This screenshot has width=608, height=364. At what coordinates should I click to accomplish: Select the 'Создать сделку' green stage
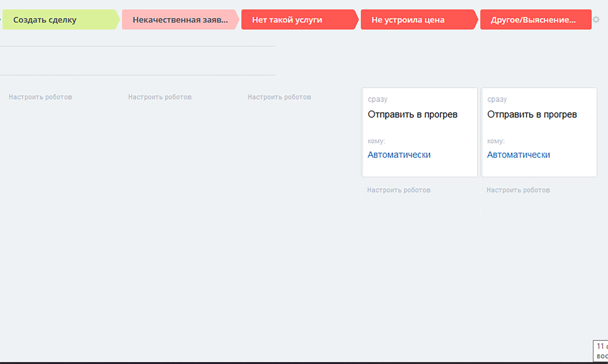coord(60,20)
